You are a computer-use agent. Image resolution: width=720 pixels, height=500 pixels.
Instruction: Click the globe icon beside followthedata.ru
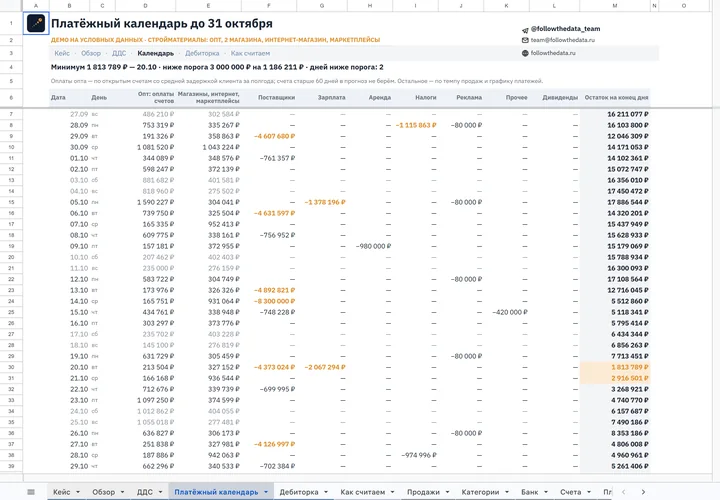(x=525, y=53)
